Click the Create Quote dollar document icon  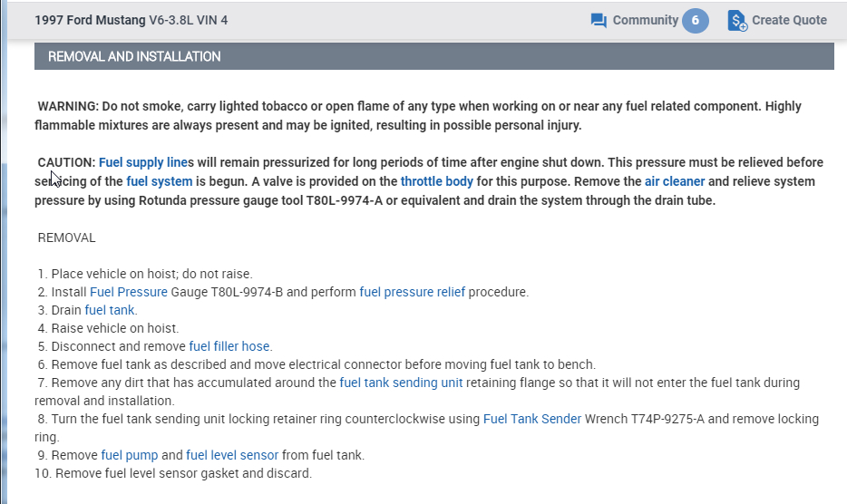(737, 20)
